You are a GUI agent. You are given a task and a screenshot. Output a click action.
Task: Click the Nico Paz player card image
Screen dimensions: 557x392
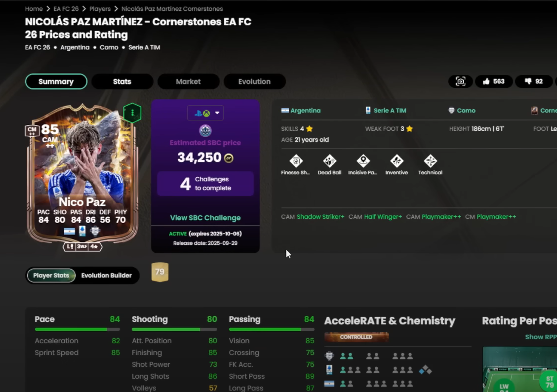[82, 173]
